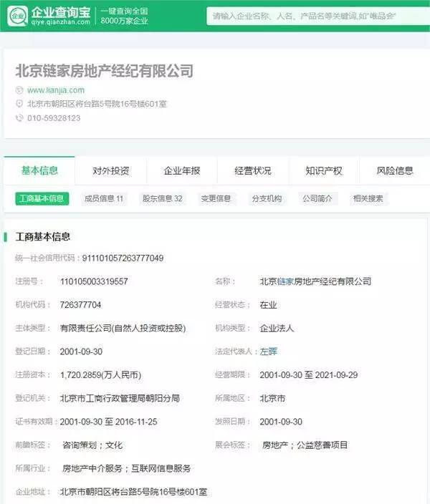Click the registered capital value 1,720.2859(万人民币)
The height and width of the screenshot is (504, 430).
click(100, 375)
